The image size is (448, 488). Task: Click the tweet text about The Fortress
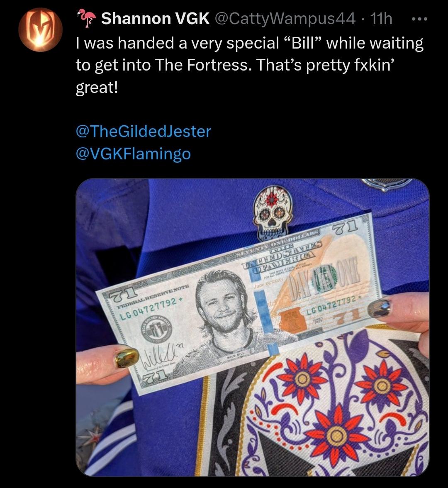(x=250, y=65)
